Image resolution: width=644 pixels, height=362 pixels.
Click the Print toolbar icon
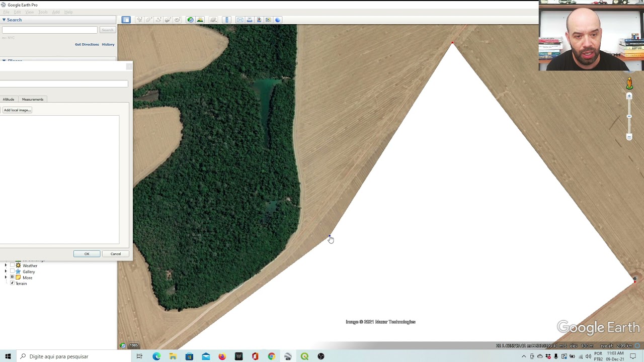coord(250,20)
